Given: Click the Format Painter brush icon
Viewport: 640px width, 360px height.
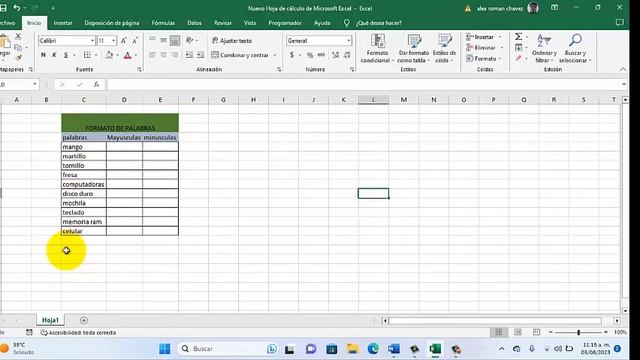Looking at the screenshot, I should (18, 58).
